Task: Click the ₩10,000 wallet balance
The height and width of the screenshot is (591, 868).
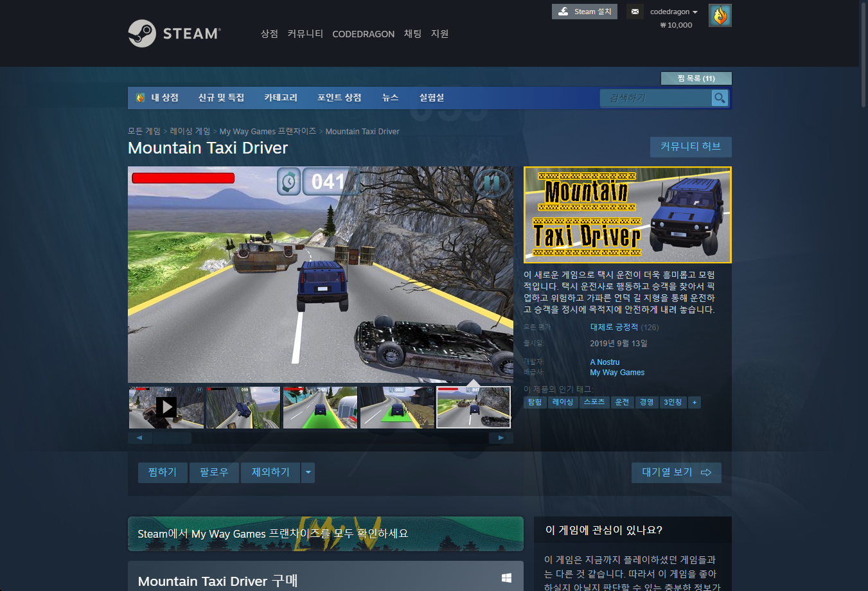Action: (676, 25)
